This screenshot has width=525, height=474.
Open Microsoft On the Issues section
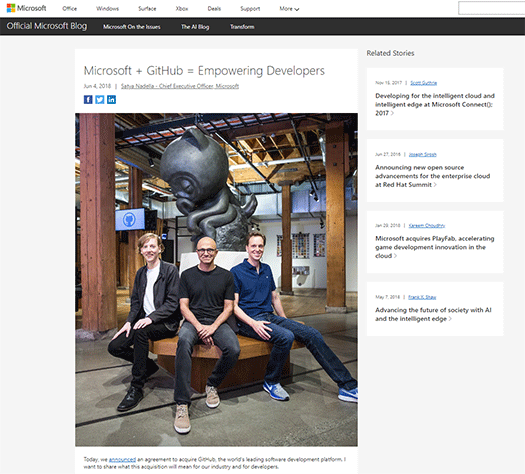132,27
